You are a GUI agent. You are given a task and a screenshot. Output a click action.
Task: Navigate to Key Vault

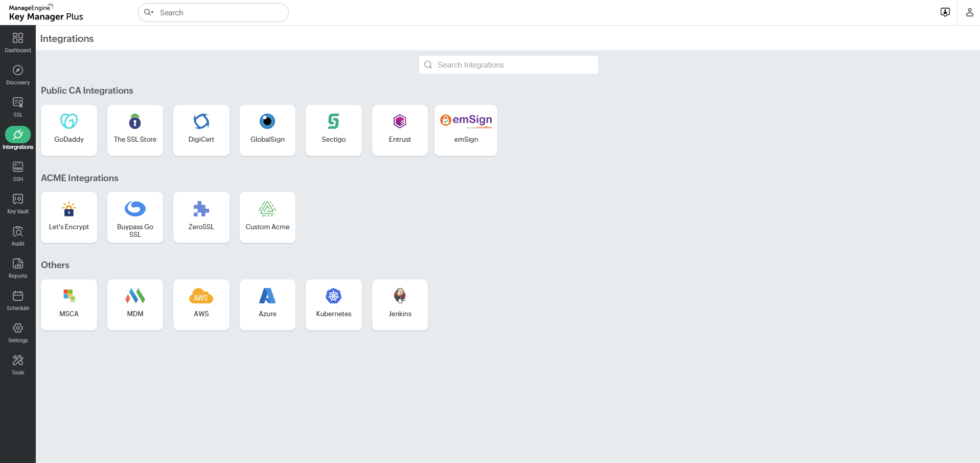click(18, 204)
